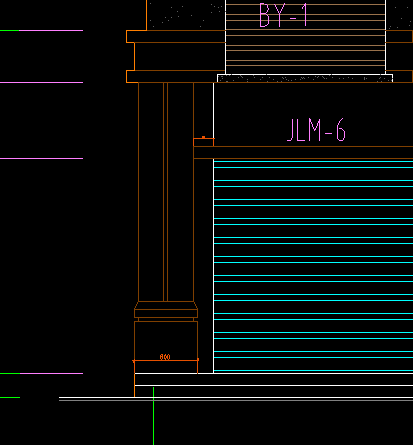The height and width of the screenshot is (445, 413).
Task: Click the column shaft center double line
Action: [166, 192]
